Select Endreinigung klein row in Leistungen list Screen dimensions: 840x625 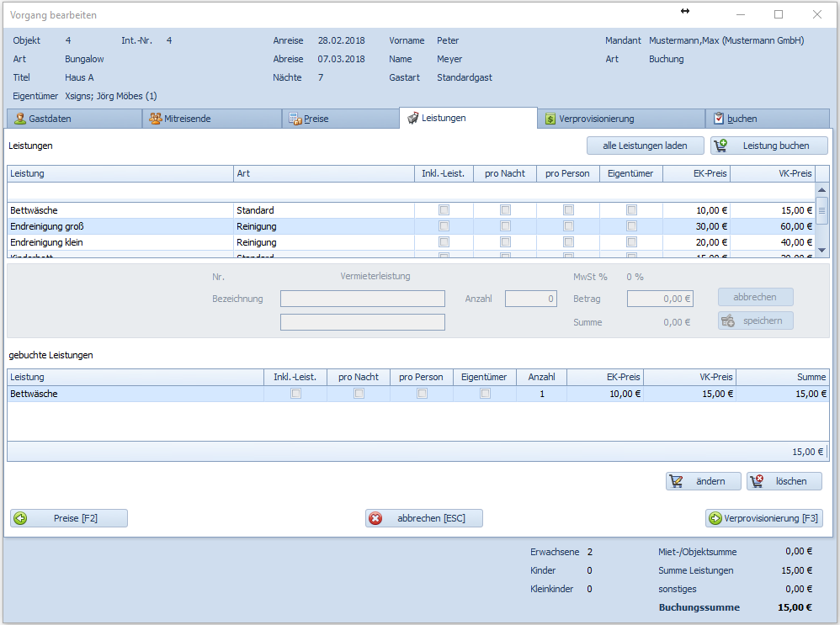[x=411, y=242]
